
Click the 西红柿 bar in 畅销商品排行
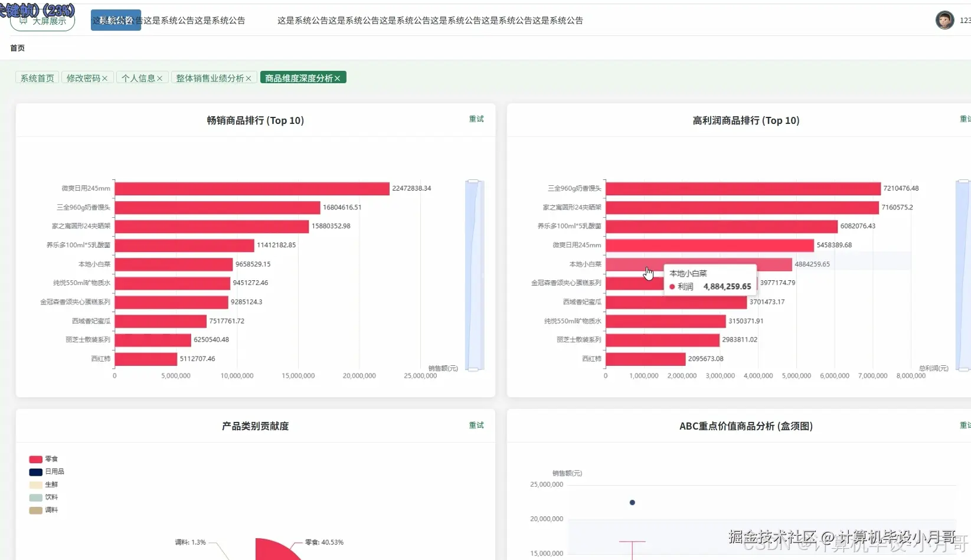tap(146, 359)
